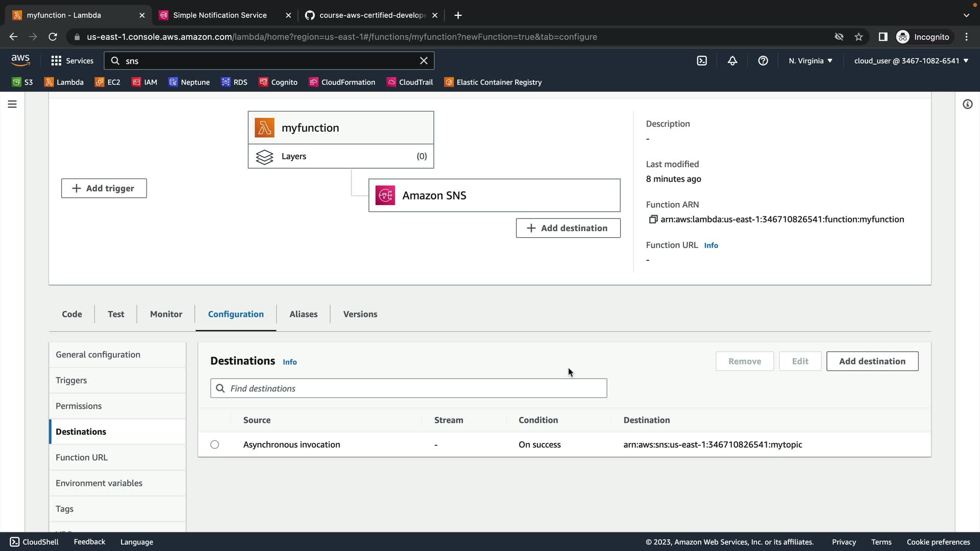Switch to the Monitor tab
The width and height of the screenshot is (980, 551).
pyautogui.click(x=166, y=314)
